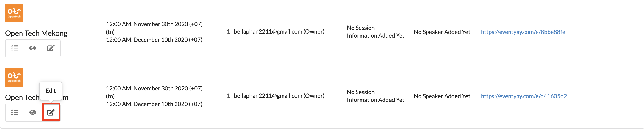Click the second event's Open Tech title
Screen dimensions: 644x129
pyautogui.click(x=37, y=98)
